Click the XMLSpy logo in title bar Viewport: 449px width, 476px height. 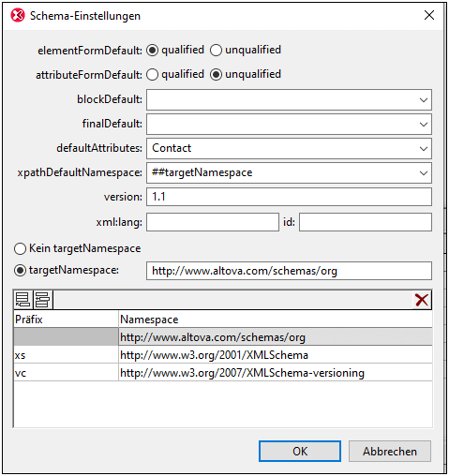tap(18, 15)
